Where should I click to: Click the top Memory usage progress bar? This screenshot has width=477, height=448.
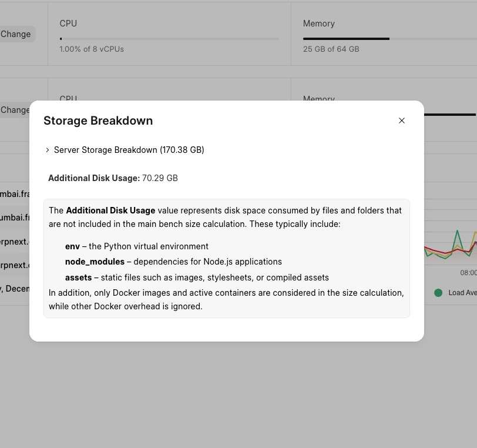(389, 39)
